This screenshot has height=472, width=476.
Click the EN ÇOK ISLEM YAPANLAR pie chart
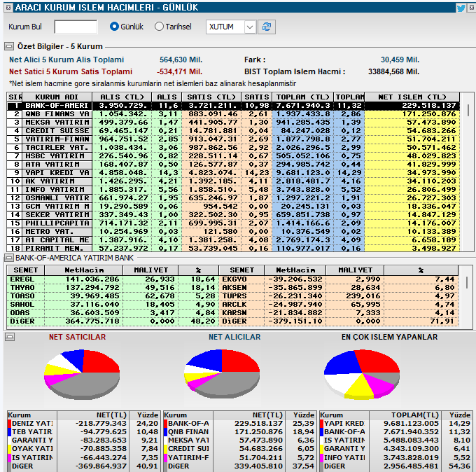pos(362,375)
